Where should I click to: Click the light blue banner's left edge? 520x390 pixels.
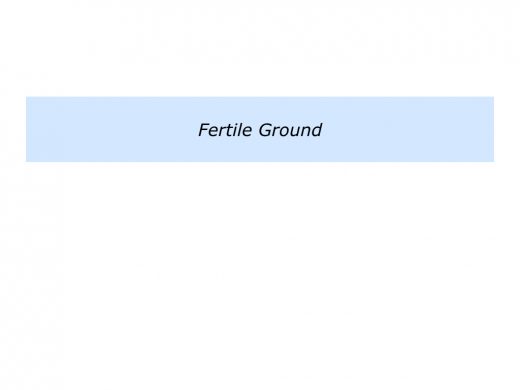pyautogui.click(x=27, y=129)
